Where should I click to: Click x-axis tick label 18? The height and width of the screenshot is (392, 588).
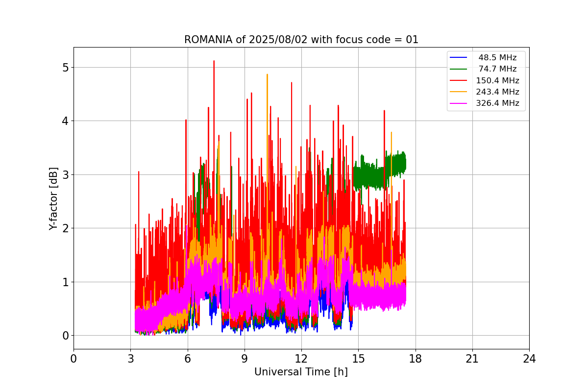(x=416, y=359)
